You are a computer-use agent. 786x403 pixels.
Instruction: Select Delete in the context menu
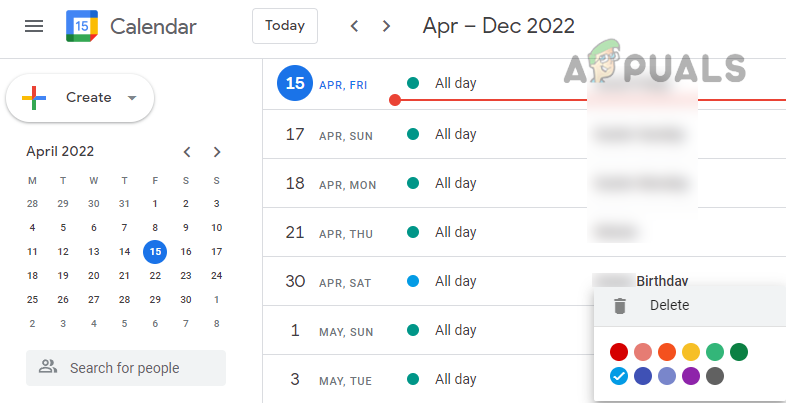[x=669, y=305]
